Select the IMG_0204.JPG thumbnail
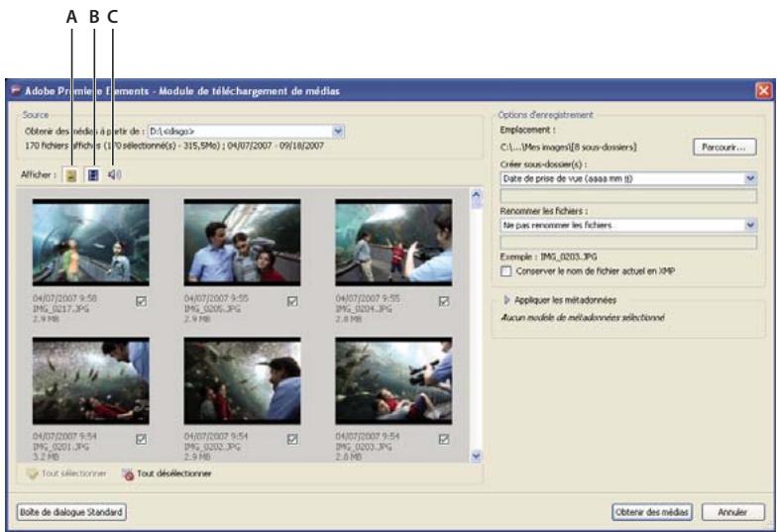Viewport: 777px width, 532px height. click(x=393, y=243)
